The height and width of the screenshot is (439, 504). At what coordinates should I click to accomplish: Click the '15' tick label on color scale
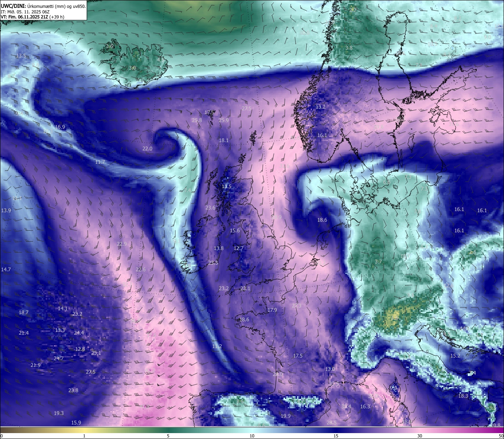(336, 436)
